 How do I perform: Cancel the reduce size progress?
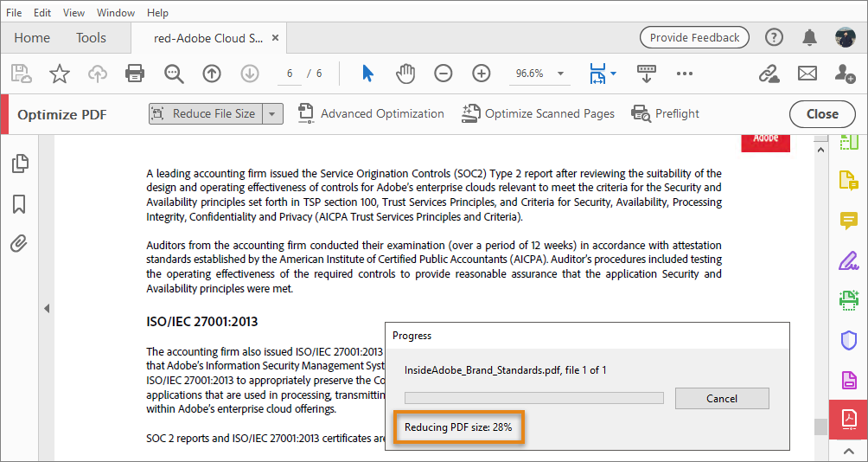(722, 398)
